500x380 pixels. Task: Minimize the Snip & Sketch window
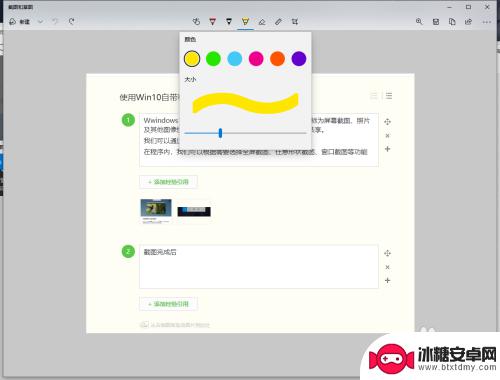tap(449, 7)
